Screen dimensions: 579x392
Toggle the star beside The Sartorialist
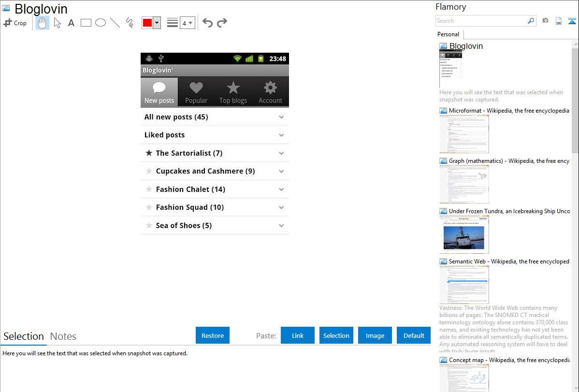click(149, 153)
